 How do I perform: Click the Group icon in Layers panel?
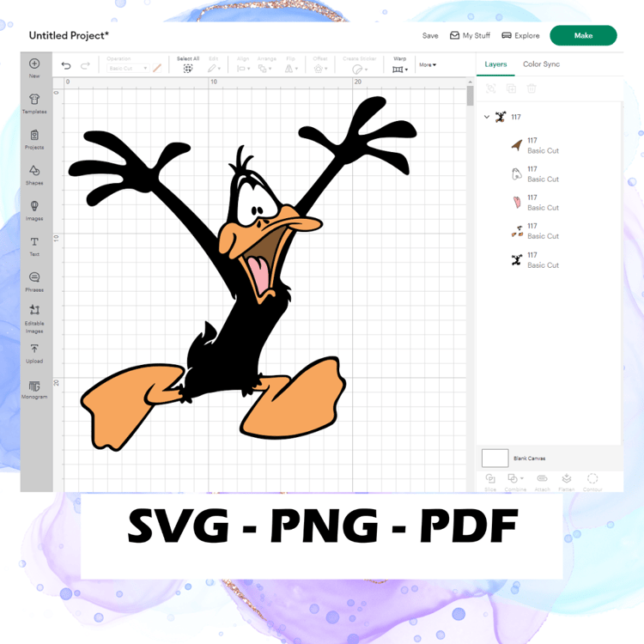(491, 88)
